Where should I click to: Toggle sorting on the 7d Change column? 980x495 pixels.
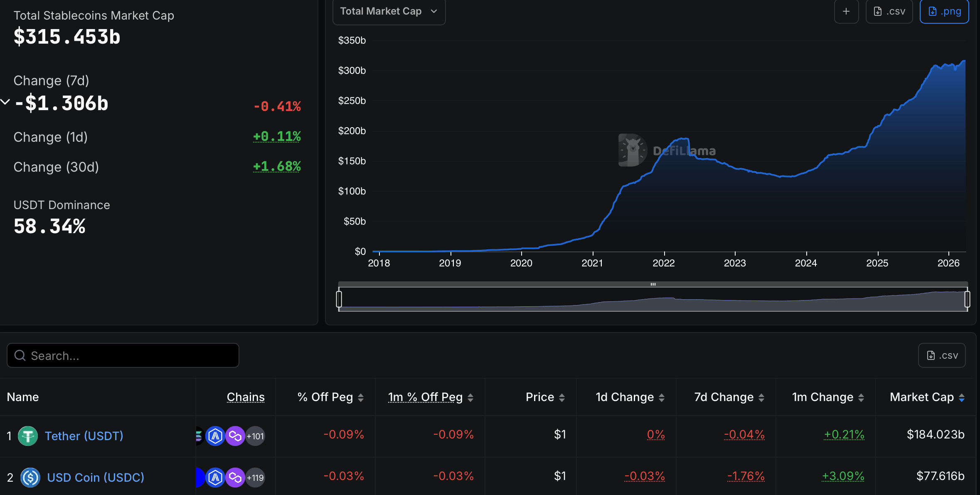tap(761, 397)
